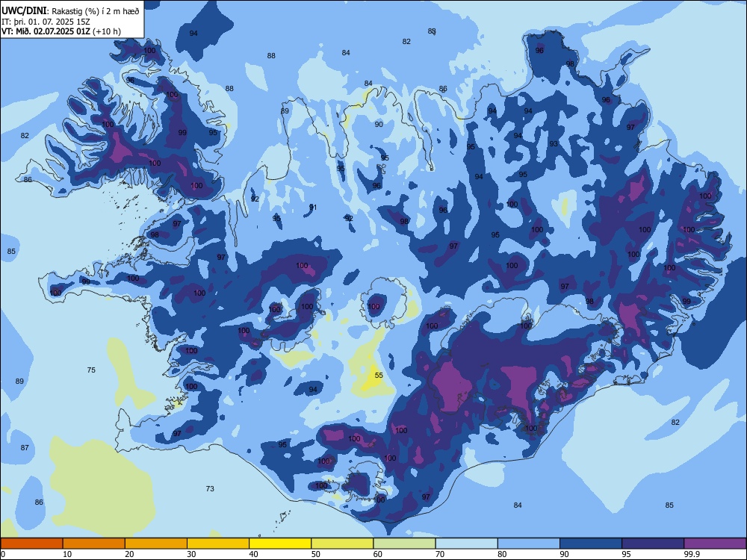The image size is (747, 560).
Task: Click the 0–10 dark orange legend swatch
Action: click(x=31, y=544)
